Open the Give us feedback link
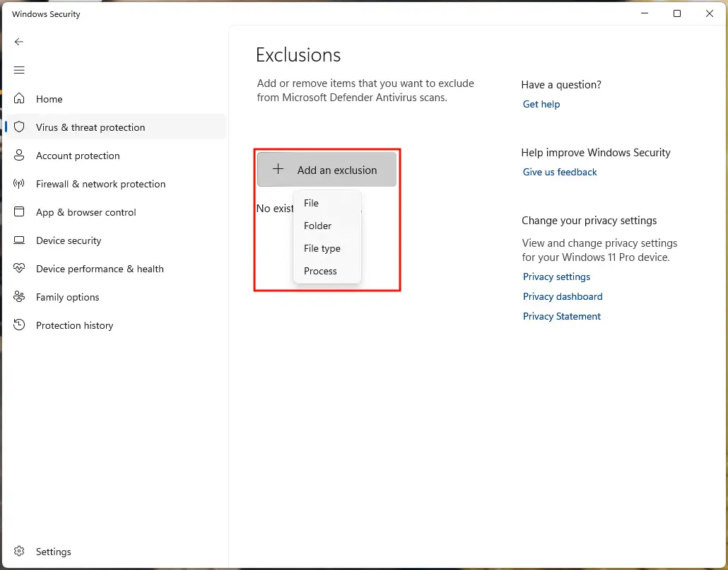The height and width of the screenshot is (570, 728). tap(560, 172)
